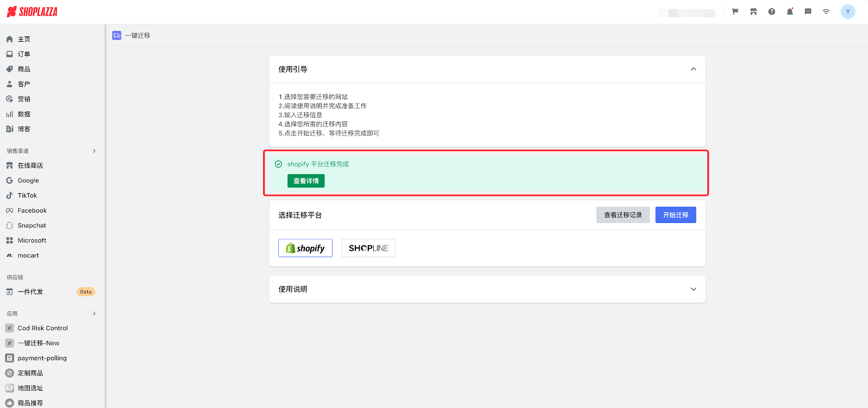Viewport: 868px width, 408px height.
Task: Click the Shoplazza logo
Action: tap(32, 12)
